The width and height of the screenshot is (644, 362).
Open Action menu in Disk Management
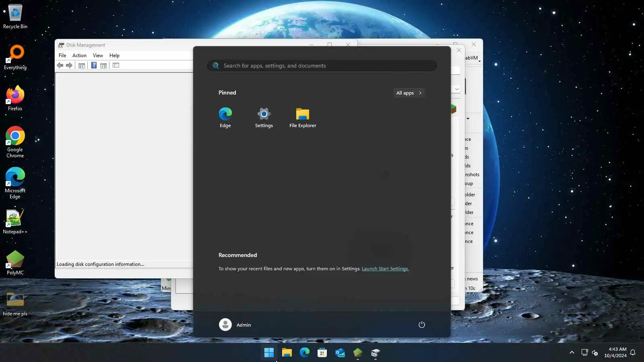[79, 56]
